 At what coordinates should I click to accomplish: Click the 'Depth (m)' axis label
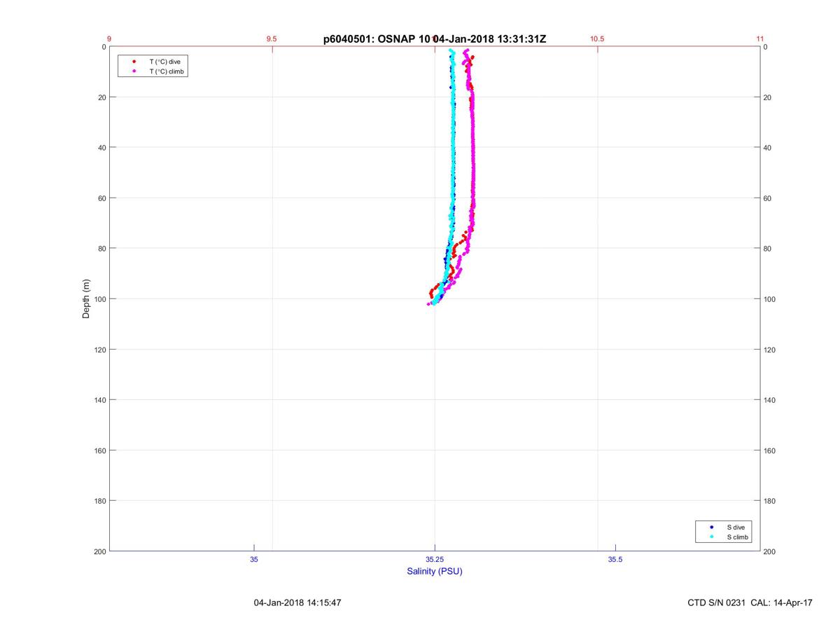pos(87,298)
